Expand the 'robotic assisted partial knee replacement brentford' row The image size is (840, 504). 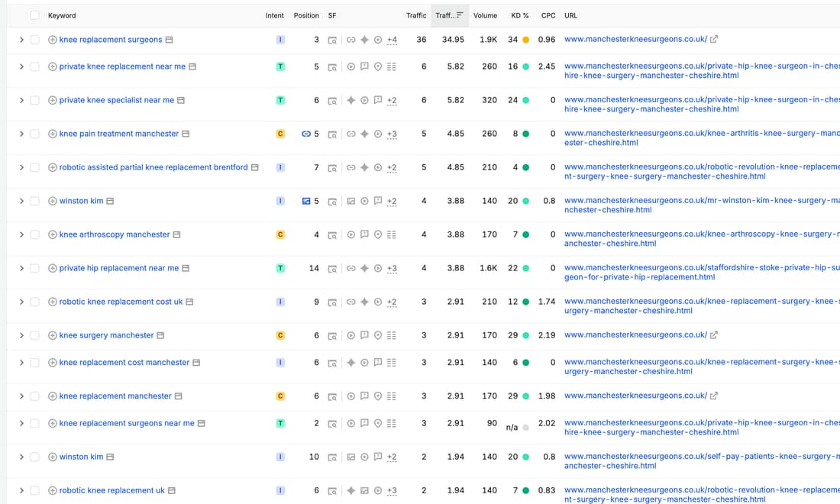(x=21, y=168)
